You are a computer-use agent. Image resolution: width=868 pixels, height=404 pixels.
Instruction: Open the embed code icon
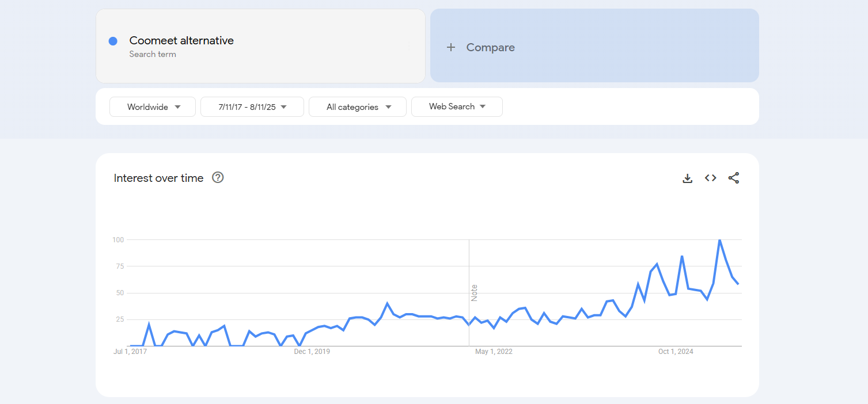click(710, 178)
